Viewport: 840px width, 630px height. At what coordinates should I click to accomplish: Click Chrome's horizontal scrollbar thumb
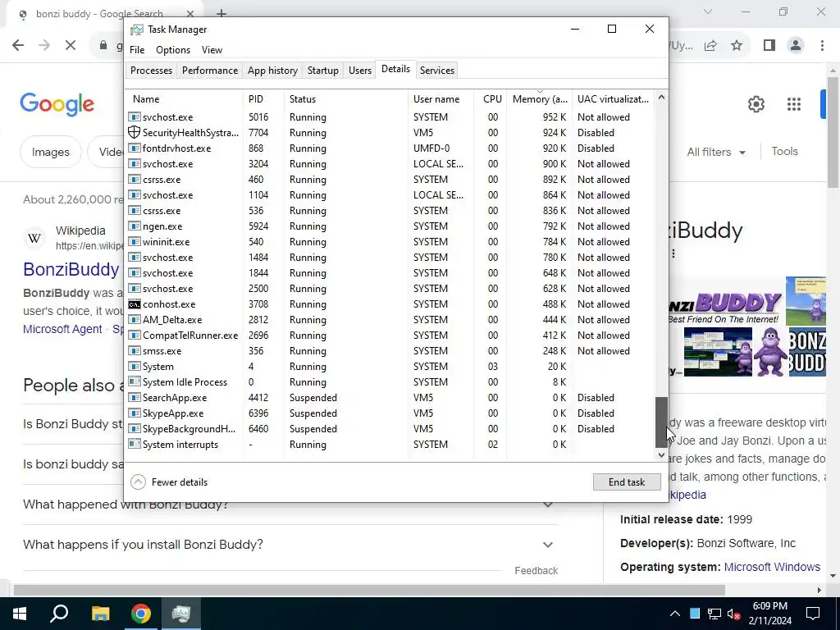368,591
